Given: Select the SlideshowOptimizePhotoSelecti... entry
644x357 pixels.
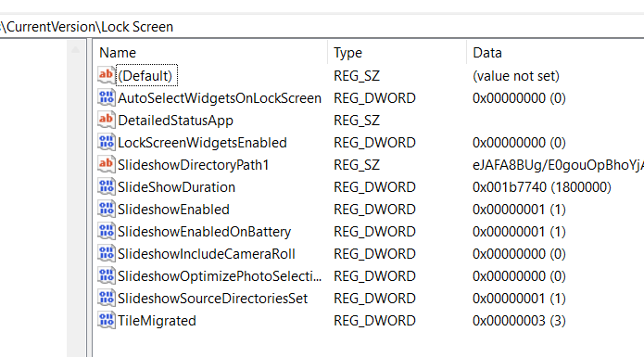Looking at the screenshot, I should (220, 276).
